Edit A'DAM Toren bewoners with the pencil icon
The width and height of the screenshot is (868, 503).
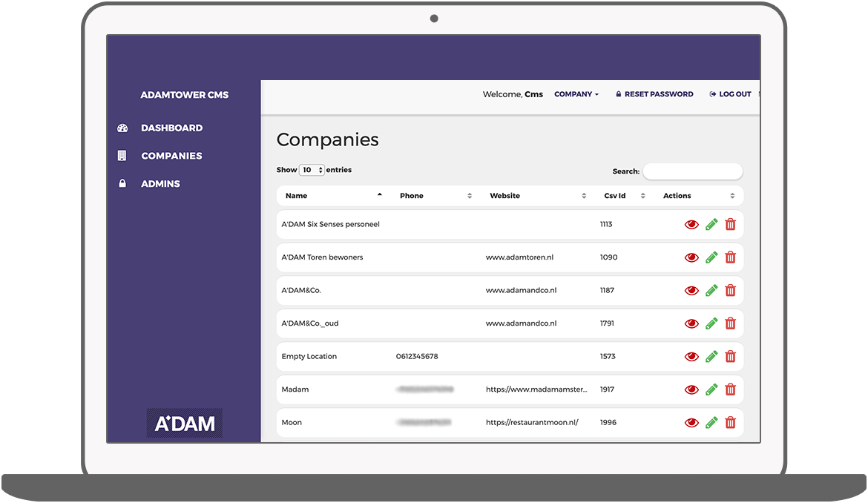[x=712, y=257]
